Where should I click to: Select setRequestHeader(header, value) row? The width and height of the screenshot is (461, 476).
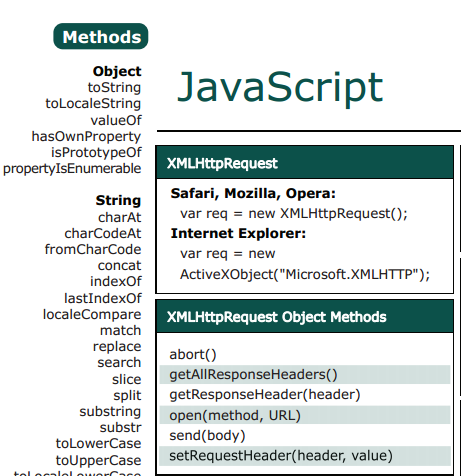[x=305, y=456]
